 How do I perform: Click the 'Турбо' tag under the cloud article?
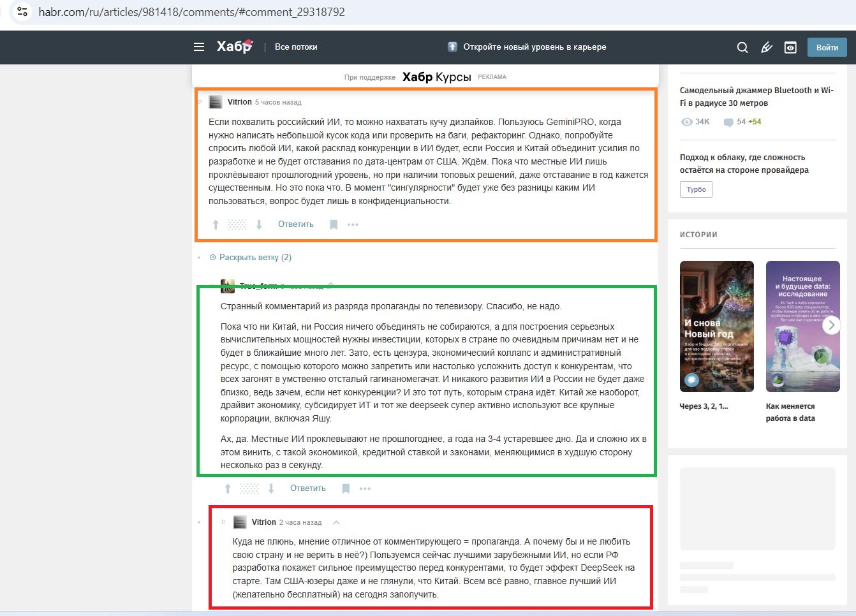696,189
